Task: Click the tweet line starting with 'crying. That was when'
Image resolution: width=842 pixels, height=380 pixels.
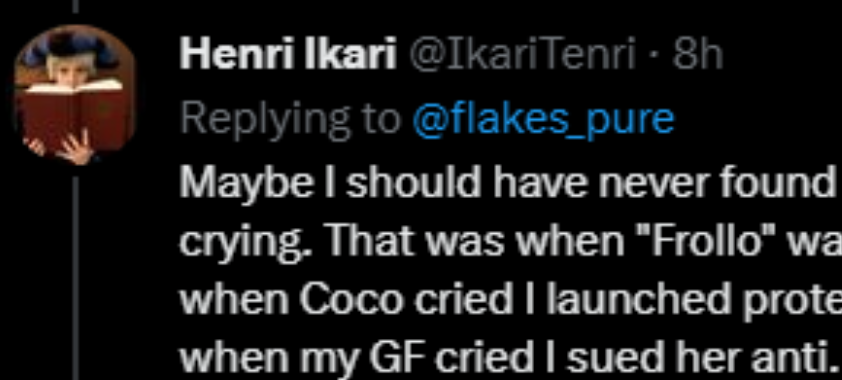Action: (510, 243)
